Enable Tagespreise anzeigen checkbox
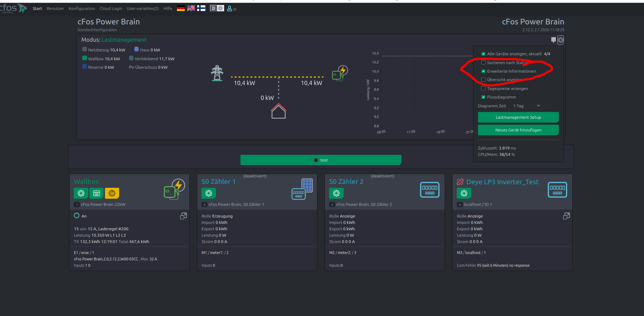The width and height of the screenshot is (644, 316). click(x=483, y=89)
